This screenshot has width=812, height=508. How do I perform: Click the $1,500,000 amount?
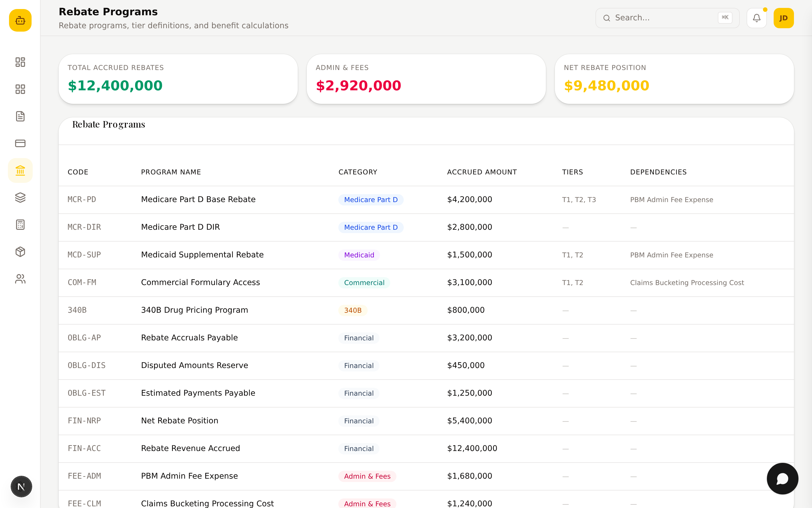[469, 255]
